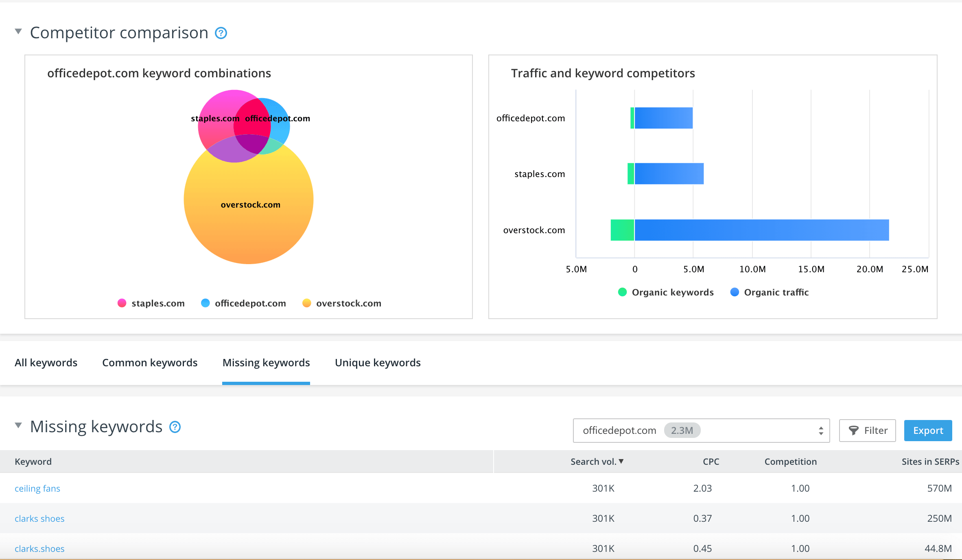Switch to the All keywords tab
This screenshot has height=560, width=962.
pos(47,362)
